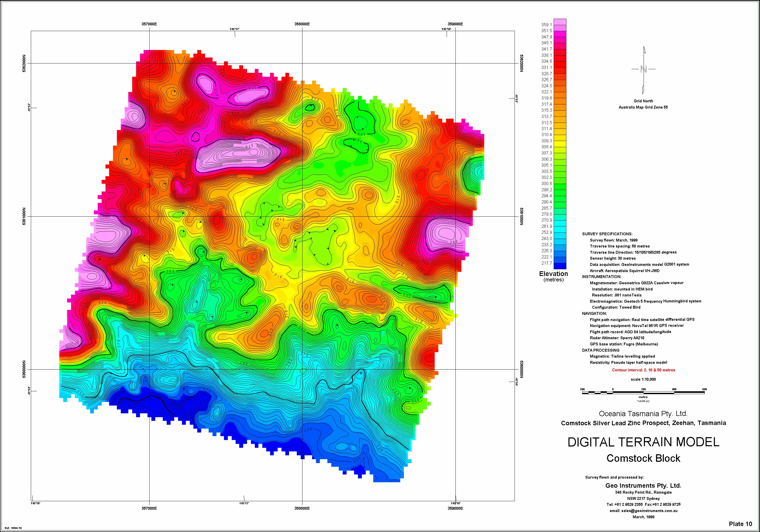Click the Comstock Block subtitle
760x532 pixels.
(x=643, y=458)
